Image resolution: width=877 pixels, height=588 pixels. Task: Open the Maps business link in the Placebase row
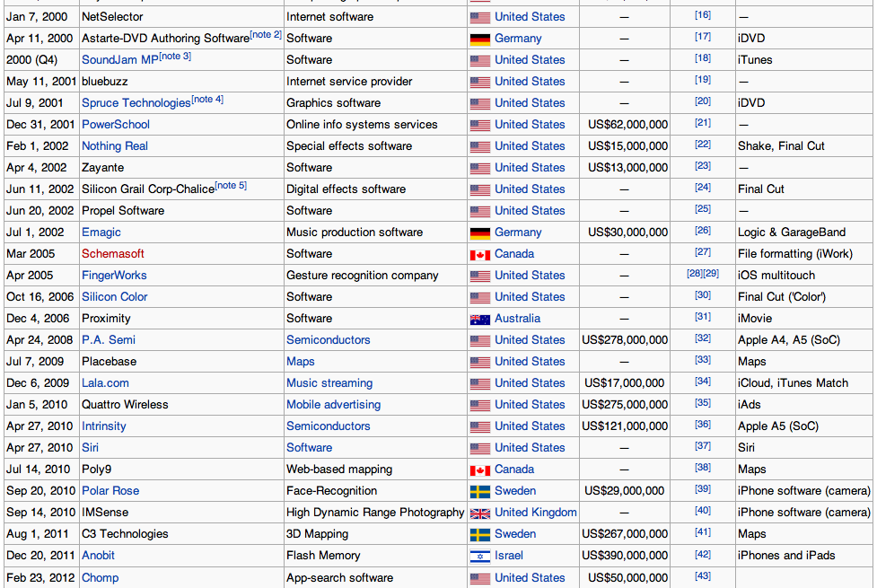[x=301, y=362]
